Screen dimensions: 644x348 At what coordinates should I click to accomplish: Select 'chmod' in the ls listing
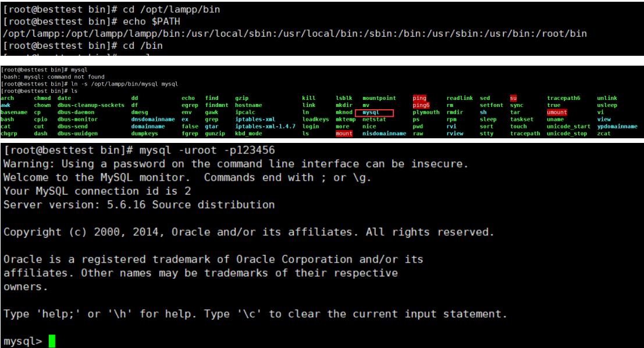tap(42, 98)
